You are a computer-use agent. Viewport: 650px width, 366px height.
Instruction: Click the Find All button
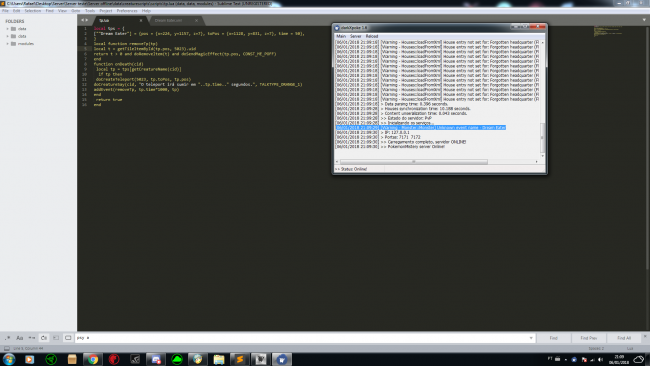[623, 338]
